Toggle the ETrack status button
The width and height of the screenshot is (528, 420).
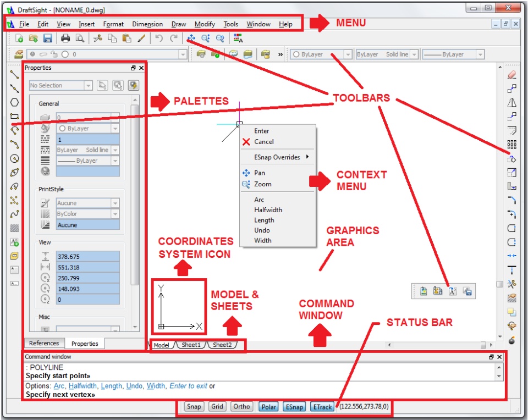(322, 407)
